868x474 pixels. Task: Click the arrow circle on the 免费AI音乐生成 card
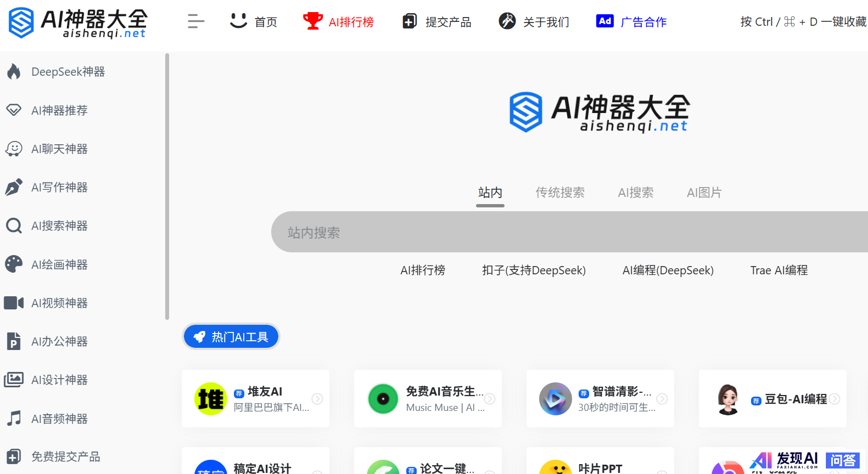pyautogui.click(x=490, y=399)
